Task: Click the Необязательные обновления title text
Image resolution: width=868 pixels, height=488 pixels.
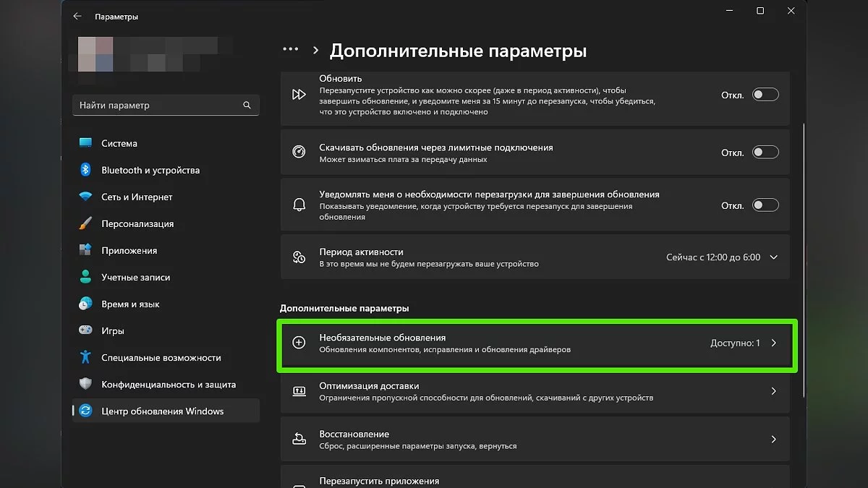Action: click(x=383, y=338)
